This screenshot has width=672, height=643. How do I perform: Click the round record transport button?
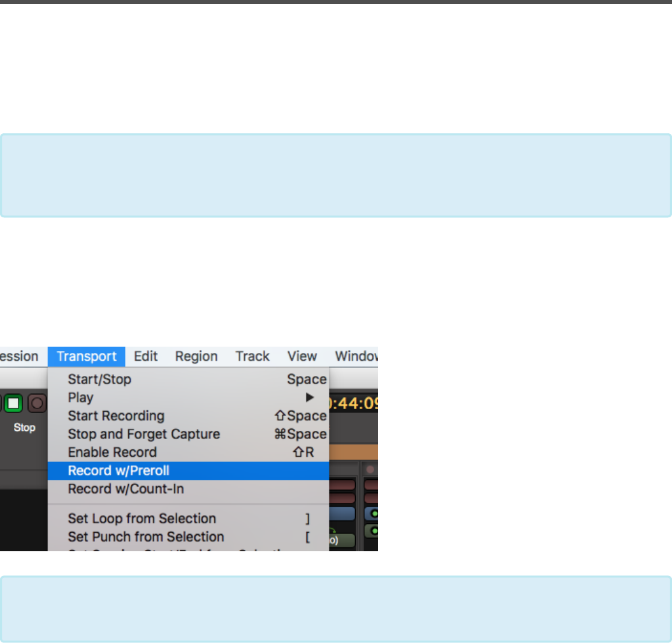coord(37,403)
